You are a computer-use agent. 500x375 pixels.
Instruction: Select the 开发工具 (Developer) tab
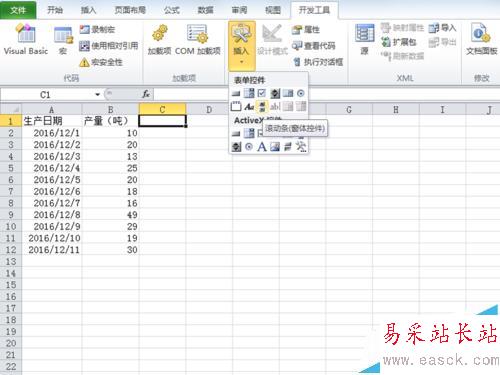coord(314,10)
